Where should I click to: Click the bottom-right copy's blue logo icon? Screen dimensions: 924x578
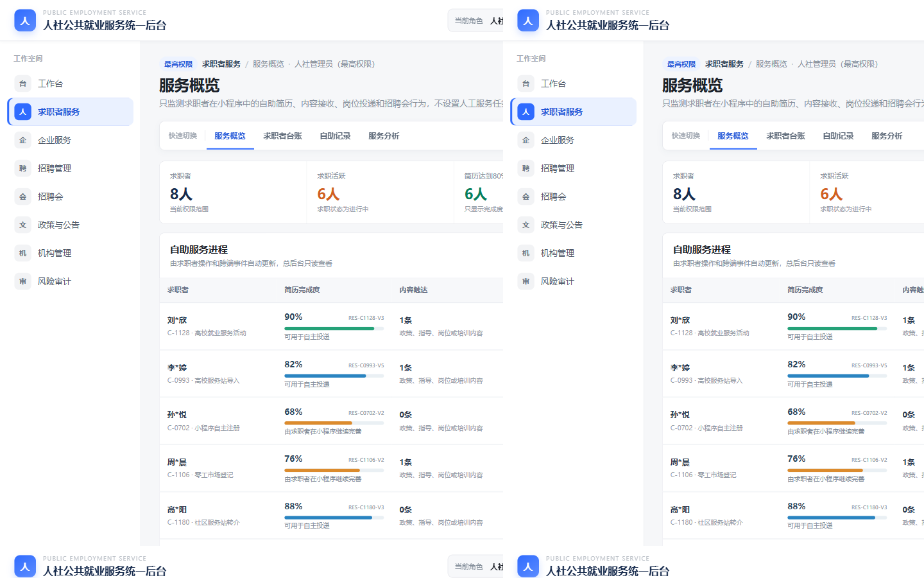[528, 566]
